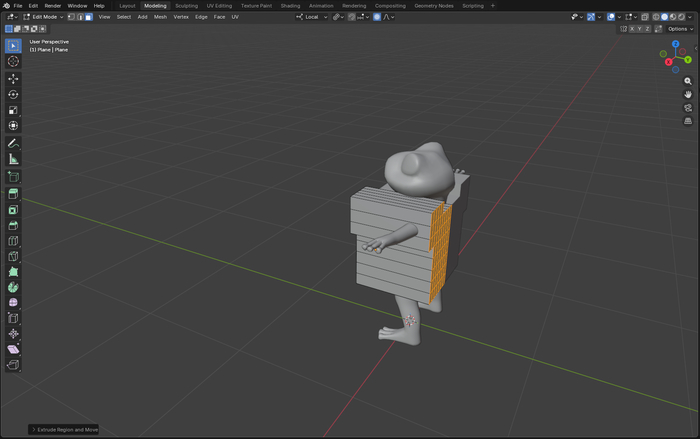Pick the Annotate pencil tool
700x439 pixels.
13,143
